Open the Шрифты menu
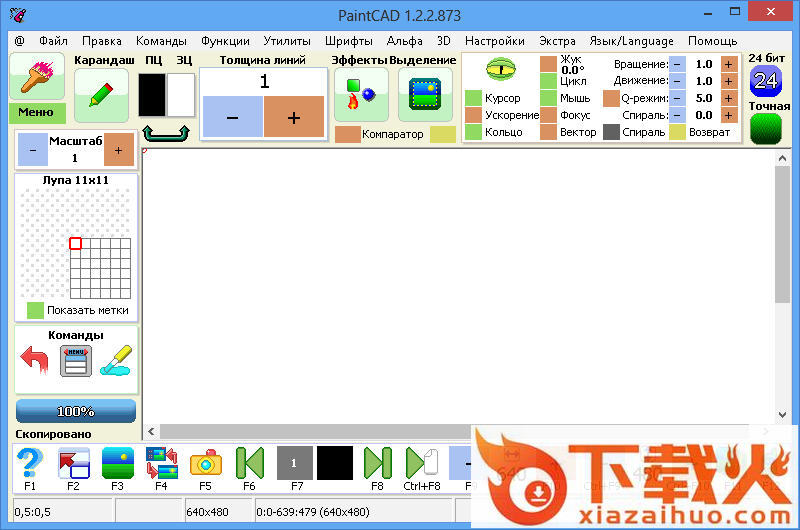The image size is (800, 530). pos(349,41)
